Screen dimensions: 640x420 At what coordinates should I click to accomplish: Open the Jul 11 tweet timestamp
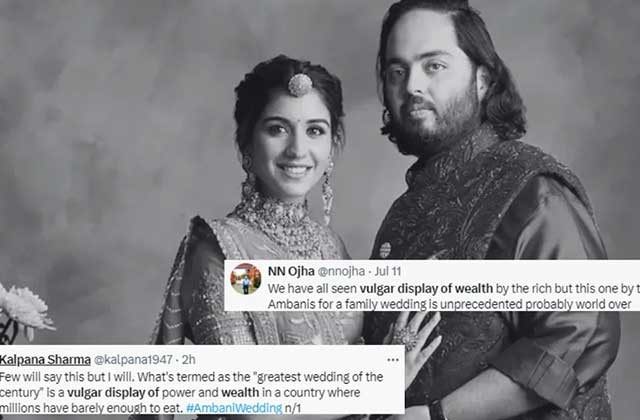[388, 271]
